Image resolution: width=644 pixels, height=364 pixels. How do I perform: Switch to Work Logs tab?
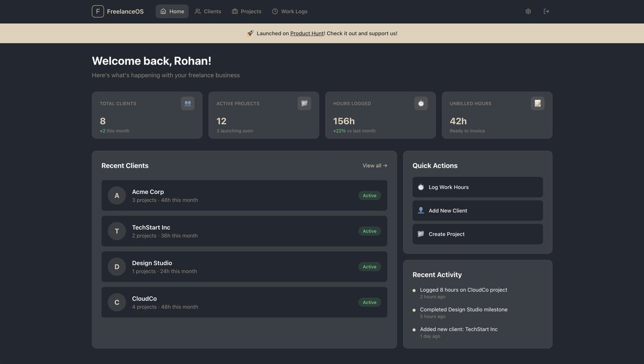(x=290, y=11)
